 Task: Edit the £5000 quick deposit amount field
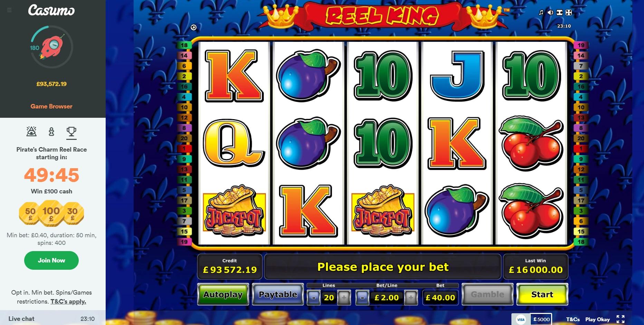pyautogui.click(x=541, y=319)
